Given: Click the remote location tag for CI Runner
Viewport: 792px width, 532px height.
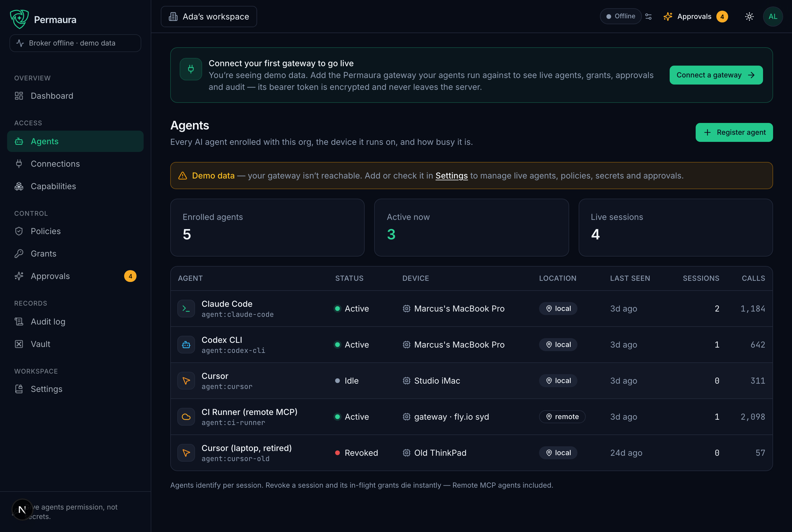Looking at the screenshot, I should pos(562,417).
